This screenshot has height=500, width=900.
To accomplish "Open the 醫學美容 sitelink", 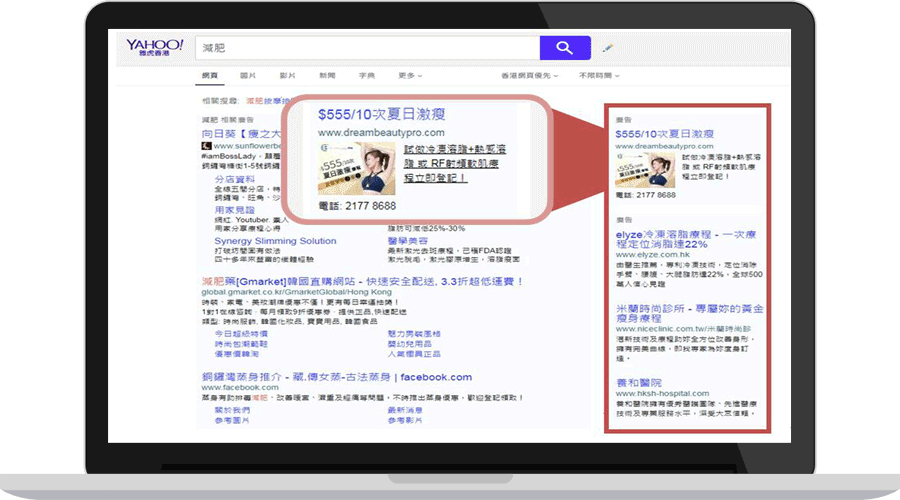I will tap(408, 241).
